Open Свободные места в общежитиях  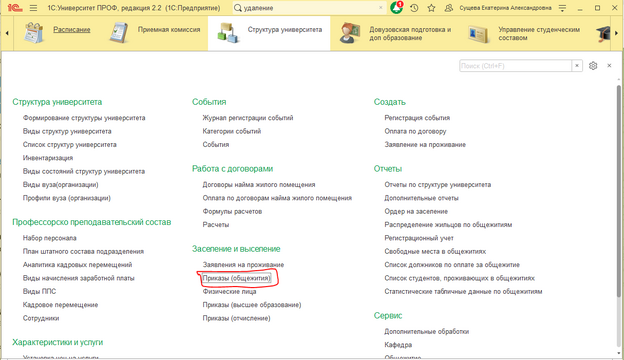click(435, 251)
